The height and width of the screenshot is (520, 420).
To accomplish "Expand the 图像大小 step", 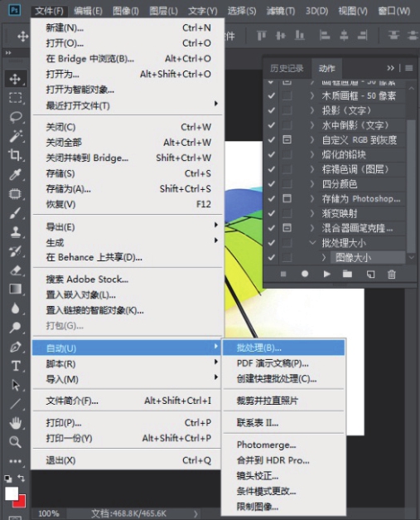I will (324, 257).
